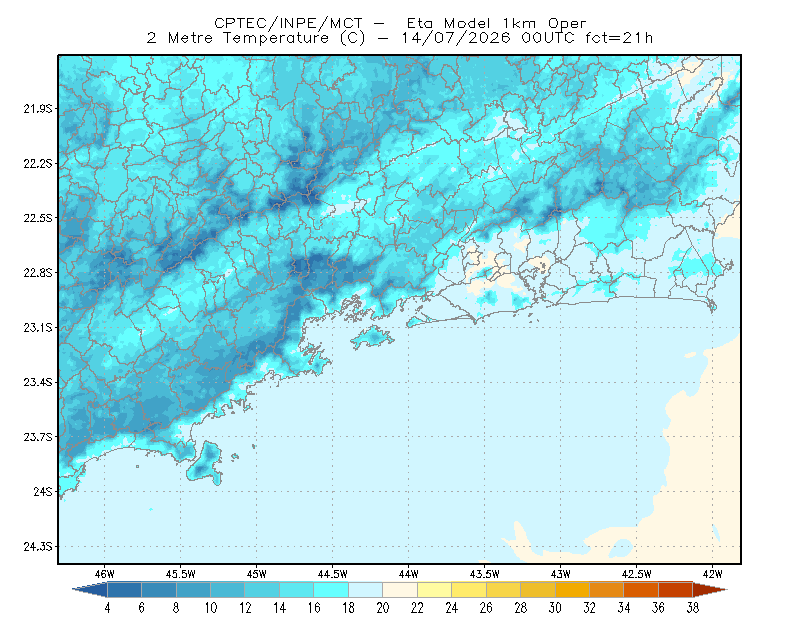Pick the legend swatch between 32 and 34
The width and height of the screenshot is (800, 618).
607,590
